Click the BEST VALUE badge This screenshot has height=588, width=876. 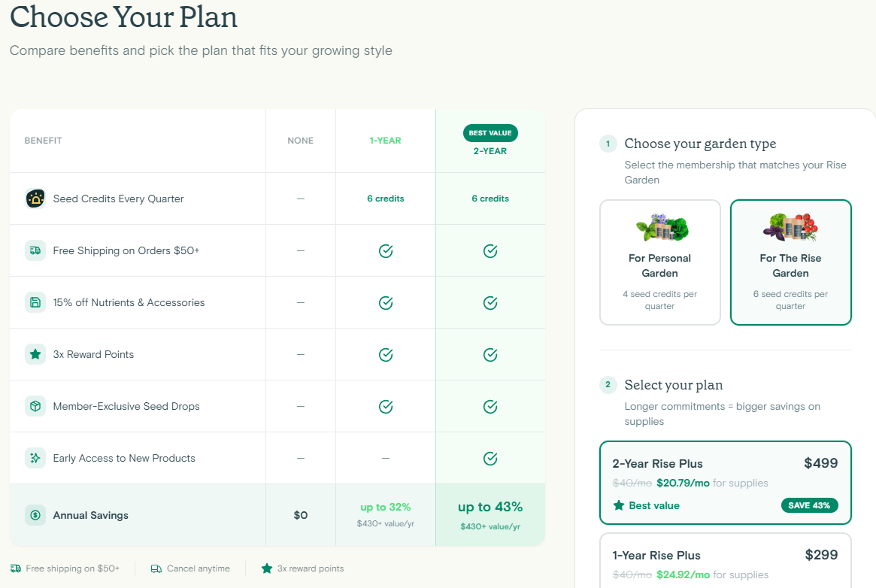[x=490, y=133]
